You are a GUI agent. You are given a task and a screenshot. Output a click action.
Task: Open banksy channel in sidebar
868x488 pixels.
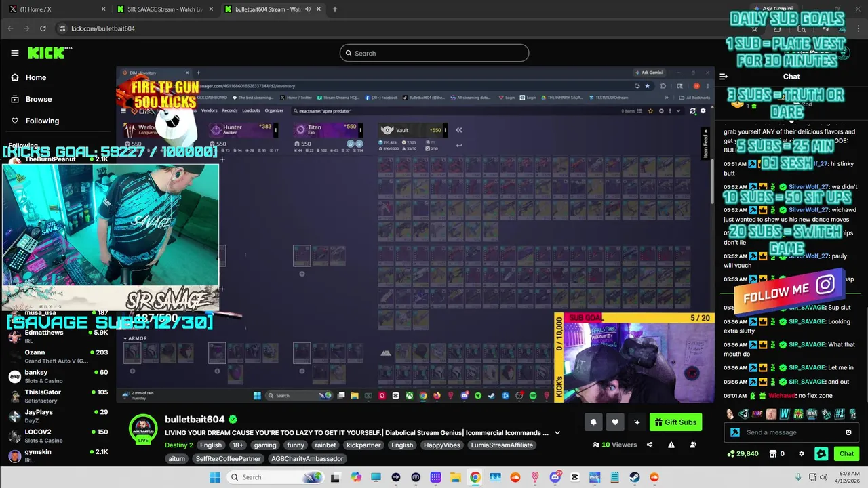[x=58, y=376]
